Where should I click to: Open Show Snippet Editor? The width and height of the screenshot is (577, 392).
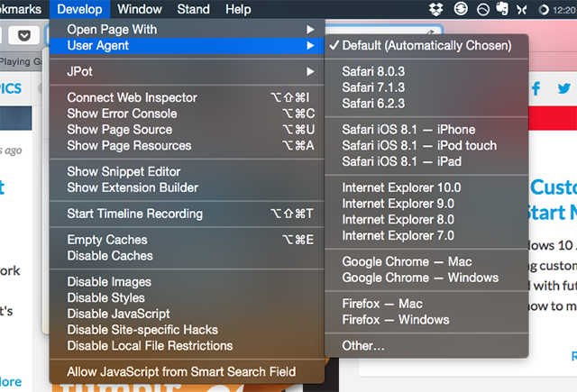pos(187,172)
